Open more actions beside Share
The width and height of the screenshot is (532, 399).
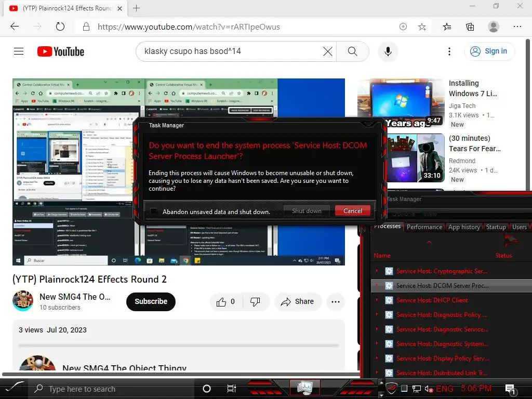tap(336, 302)
